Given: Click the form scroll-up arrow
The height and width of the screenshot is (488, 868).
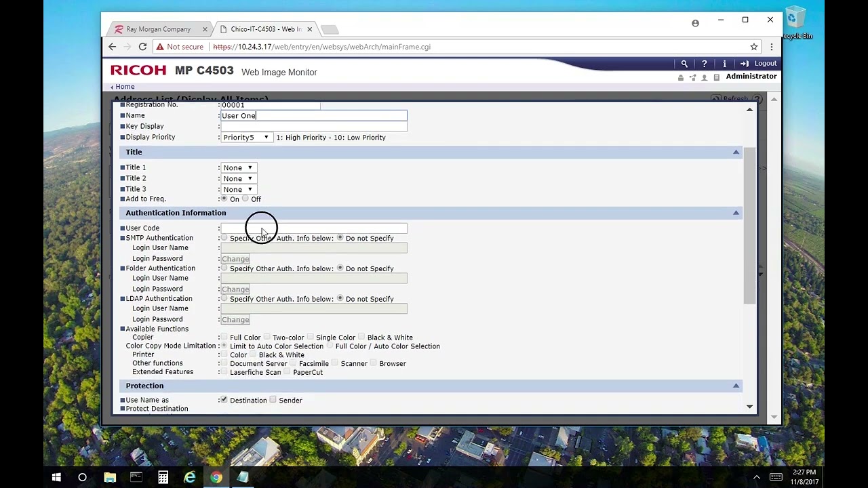Looking at the screenshot, I should pos(749,110).
